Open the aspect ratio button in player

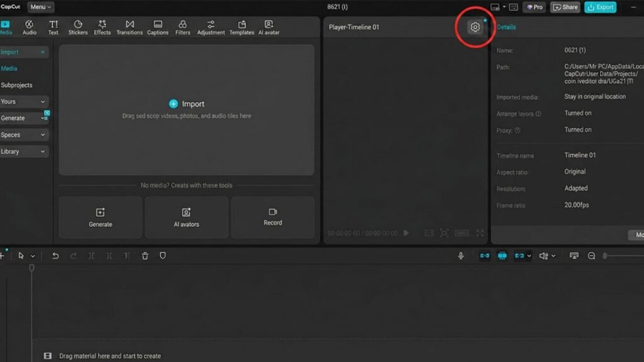tap(462, 233)
